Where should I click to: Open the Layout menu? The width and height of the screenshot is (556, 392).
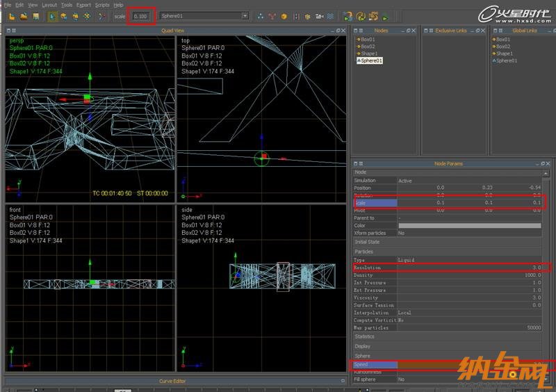[49, 5]
